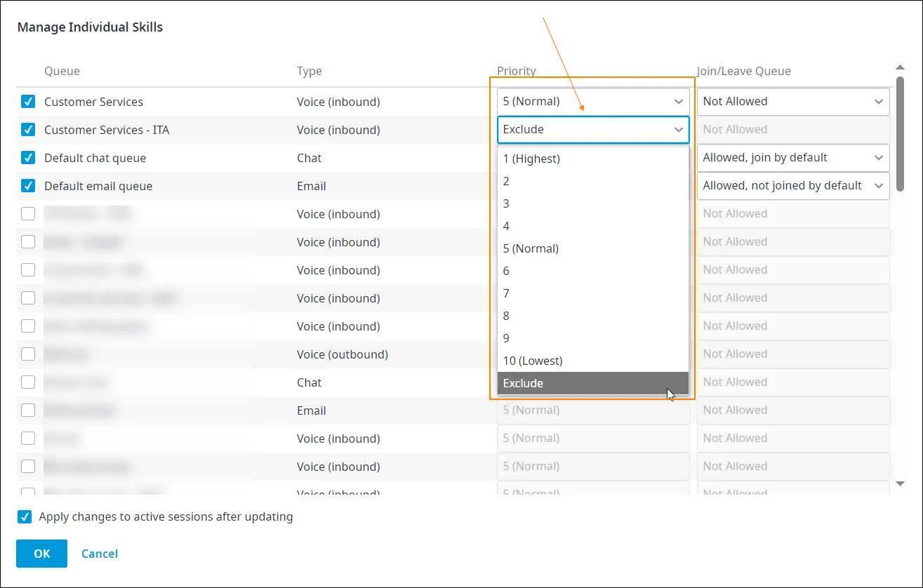923x588 pixels.
Task: Choose '10 (Lowest)' from the priority list
Action: coord(593,361)
